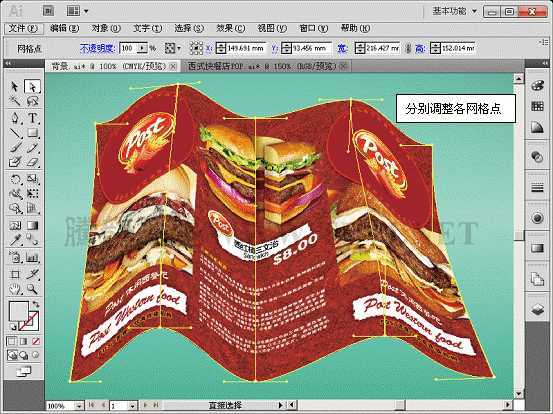The width and height of the screenshot is (553, 414).
Task: Open the Layers panel icon
Action: (x=537, y=310)
